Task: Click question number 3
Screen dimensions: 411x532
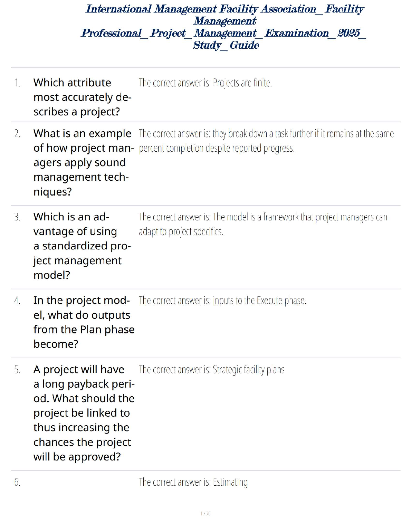Action: [17, 217]
